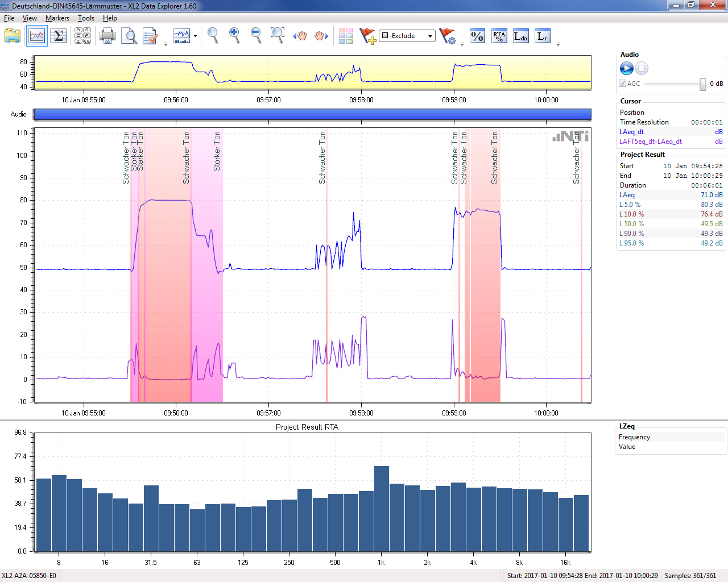Click the open project folder icon
Image resolution: width=728 pixels, height=582 pixels.
pyautogui.click(x=13, y=36)
